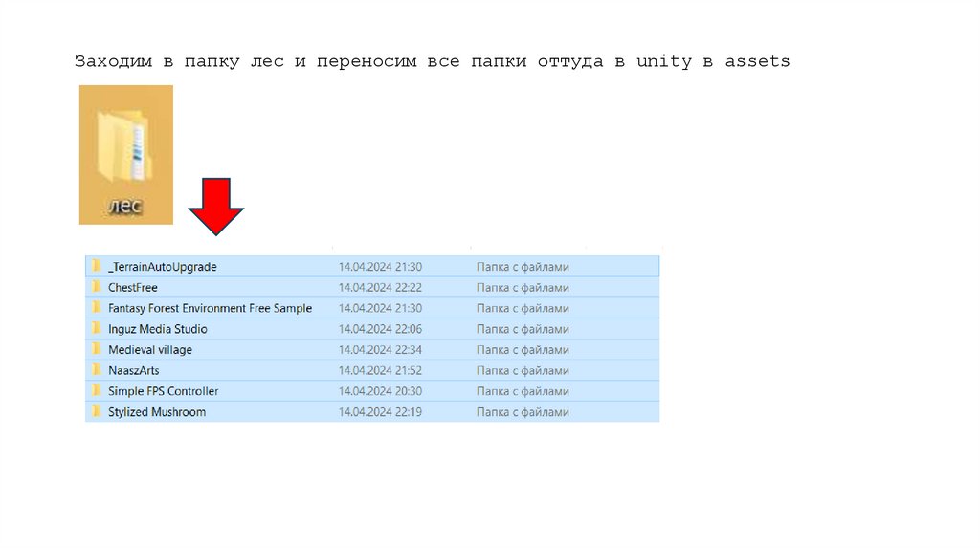
Task: Click the Medieval village folder icon
Action: (x=97, y=349)
